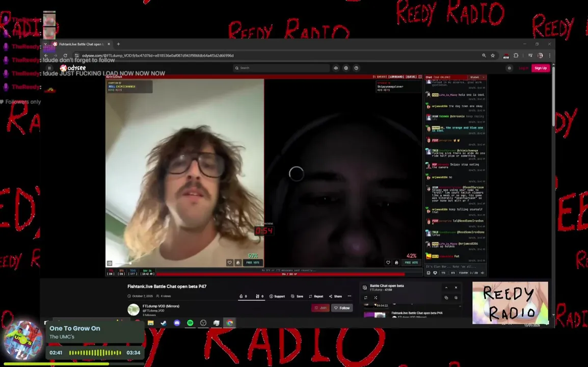Open the browser extensions puzzle icon
Screen dimensions: 588x367
click(516, 56)
